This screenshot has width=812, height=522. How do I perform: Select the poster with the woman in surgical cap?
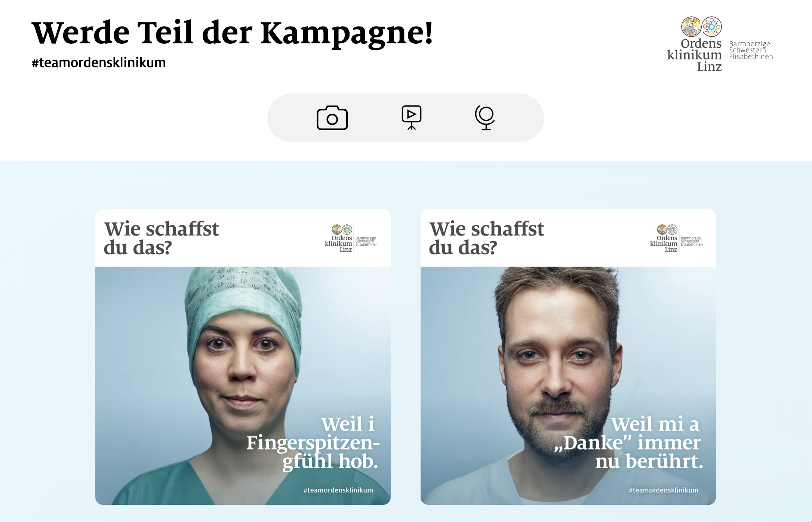pyautogui.click(x=243, y=357)
